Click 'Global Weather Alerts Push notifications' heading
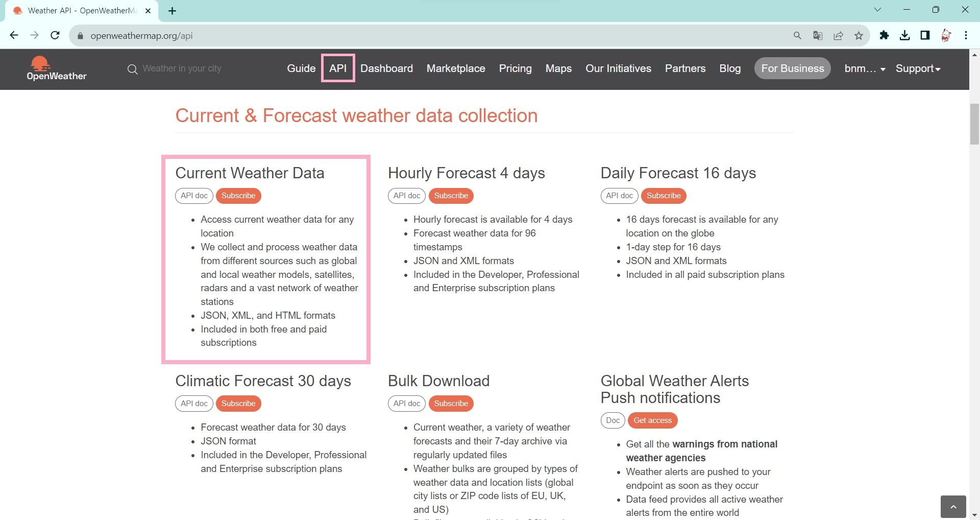 674,389
